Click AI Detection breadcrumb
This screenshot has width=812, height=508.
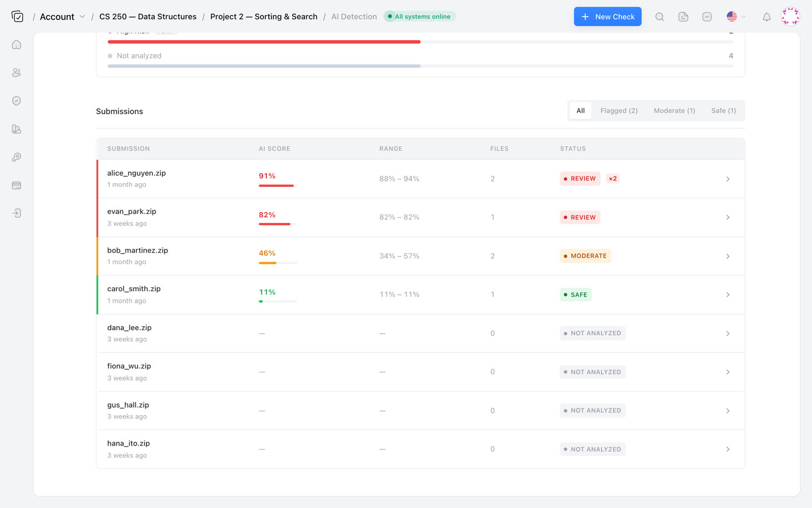coord(354,17)
